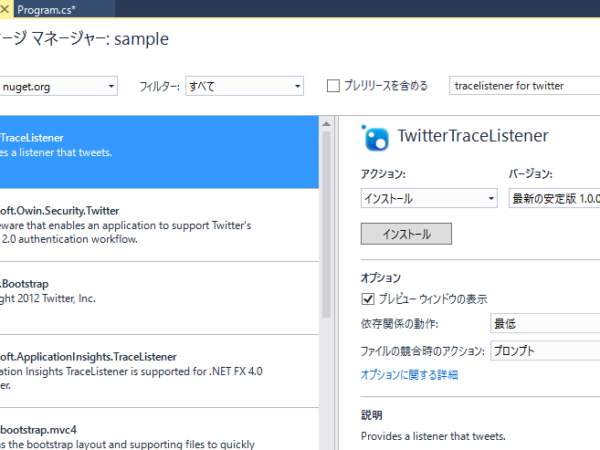
Task: Open the アクション インストール dropdown
Action: [429, 198]
